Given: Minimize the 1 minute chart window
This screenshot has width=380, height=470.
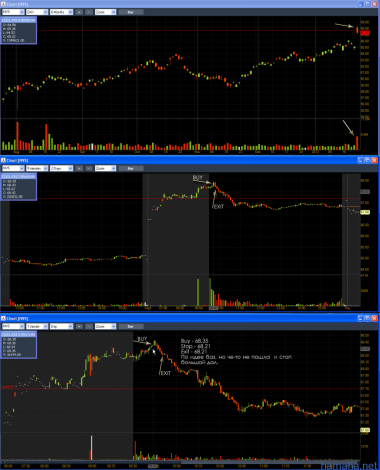Looking at the screenshot, I should (x=361, y=318).
